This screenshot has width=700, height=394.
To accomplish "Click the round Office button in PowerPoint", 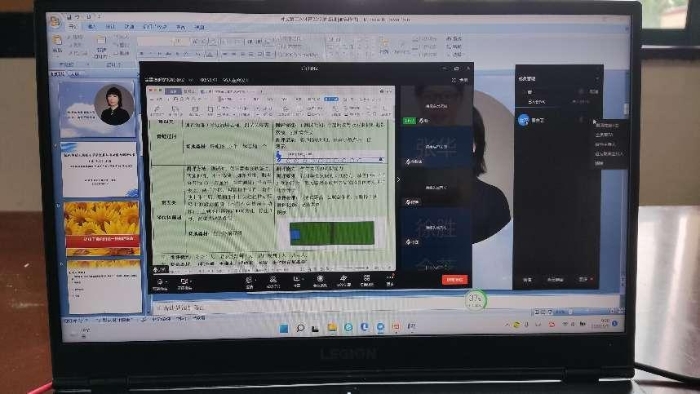I will [x=55, y=21].
